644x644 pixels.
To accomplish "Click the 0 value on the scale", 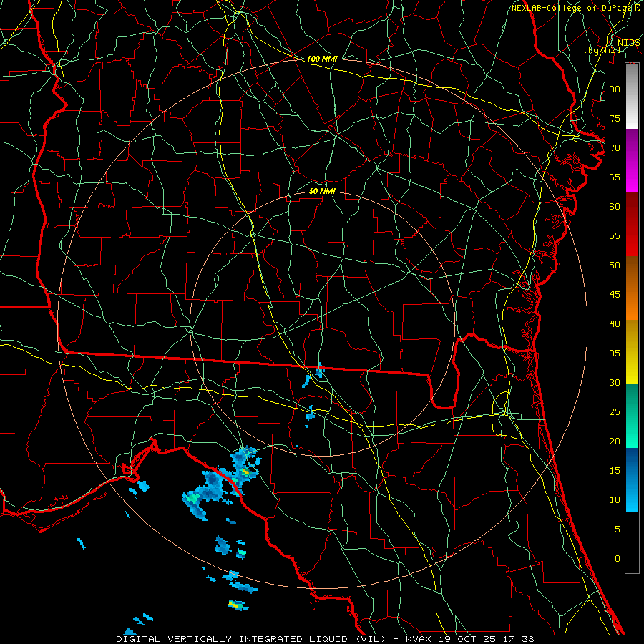I will pyautogui.click(x=618, y=559).
